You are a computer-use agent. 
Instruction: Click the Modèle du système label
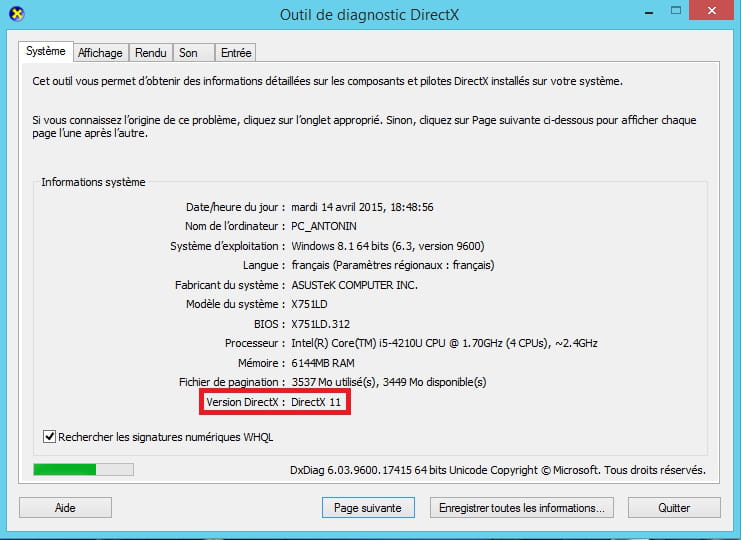[235, 304]
